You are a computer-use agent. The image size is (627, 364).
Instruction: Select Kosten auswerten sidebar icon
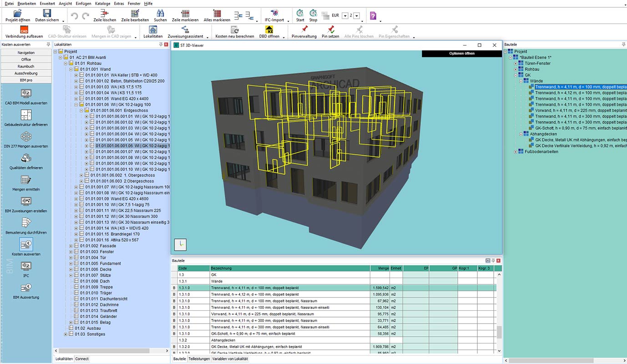[x=26, y=244]
